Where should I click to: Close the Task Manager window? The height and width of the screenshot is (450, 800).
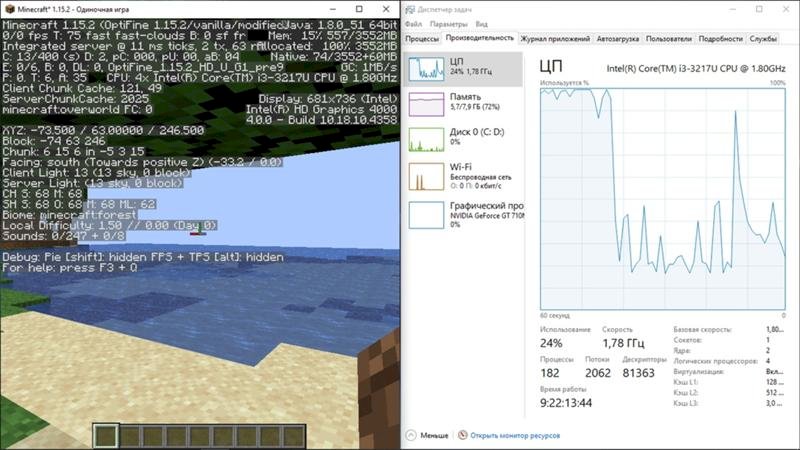tap(786, 9)
